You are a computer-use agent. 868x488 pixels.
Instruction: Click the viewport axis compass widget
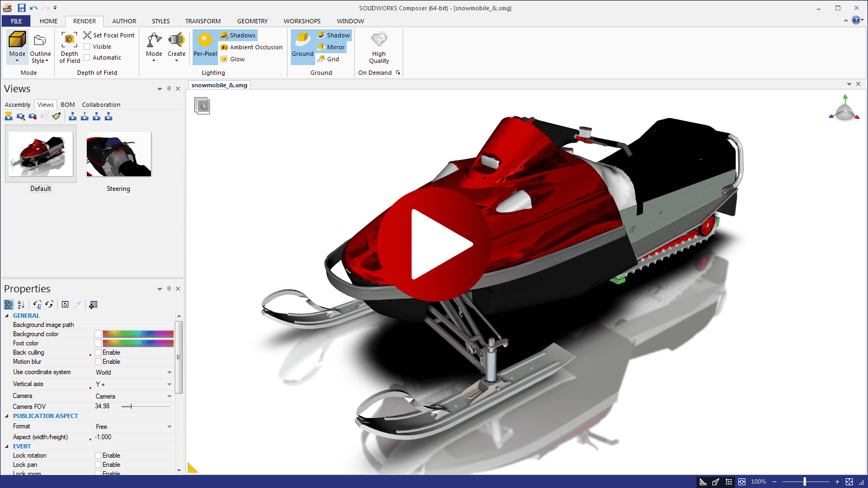[845, 108]
